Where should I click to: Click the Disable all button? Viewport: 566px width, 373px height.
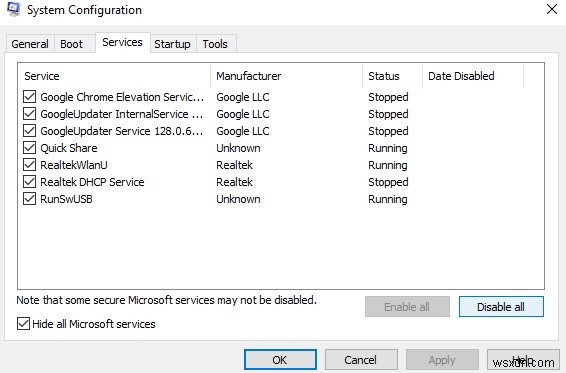pyautogui.click(x=501, y=307)
